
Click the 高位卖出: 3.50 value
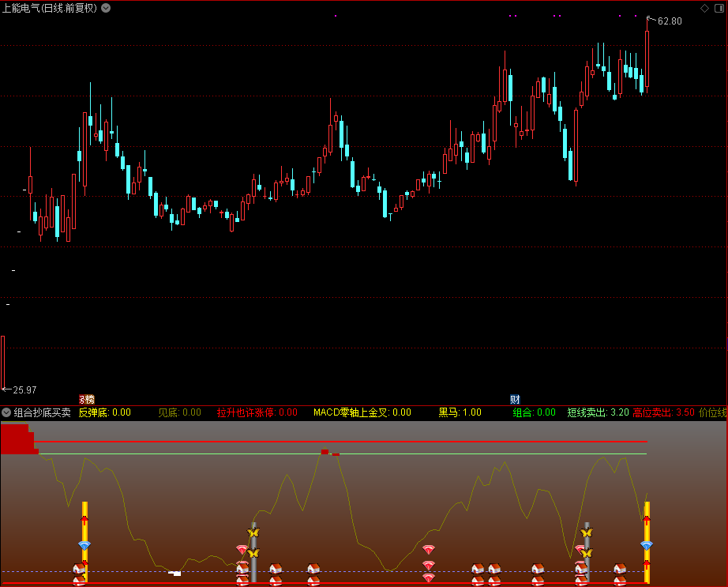663,412
